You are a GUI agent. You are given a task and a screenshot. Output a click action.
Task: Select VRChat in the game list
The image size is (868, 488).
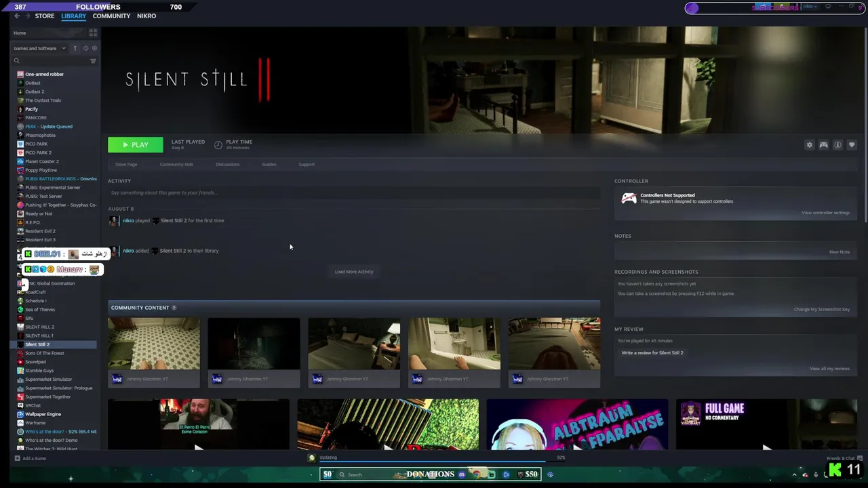pos(33,405)
